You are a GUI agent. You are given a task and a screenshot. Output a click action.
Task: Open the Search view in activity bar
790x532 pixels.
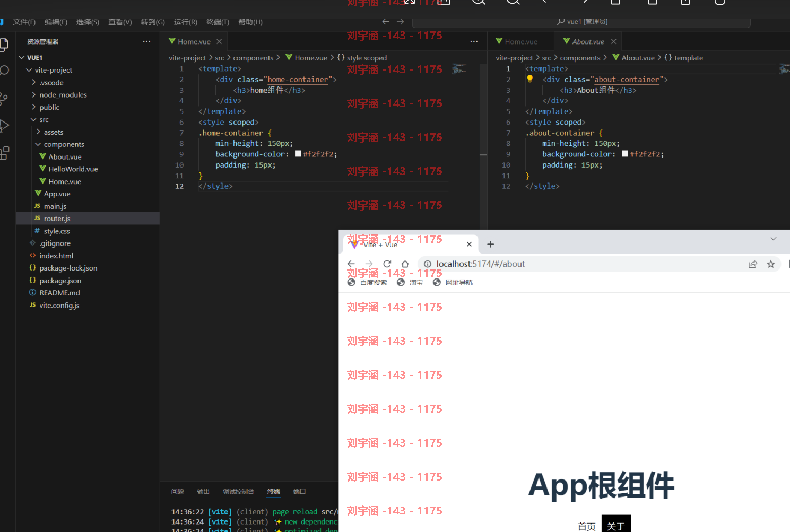(4, 71)
